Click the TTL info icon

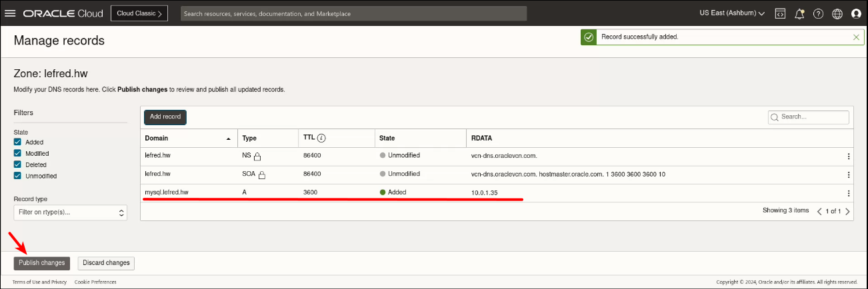[x=321, y=139]
